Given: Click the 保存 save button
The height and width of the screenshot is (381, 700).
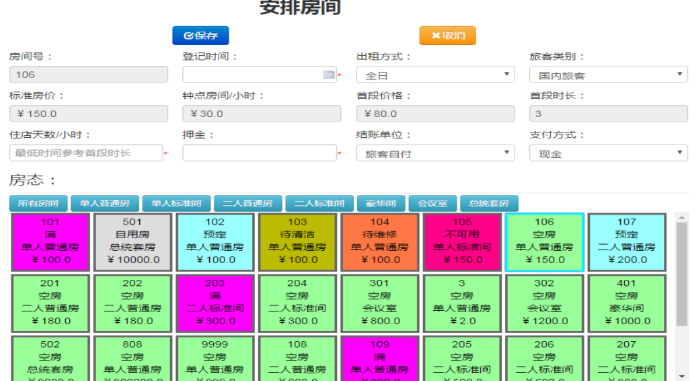Looking at the screenshot, I should pos(200,35).
